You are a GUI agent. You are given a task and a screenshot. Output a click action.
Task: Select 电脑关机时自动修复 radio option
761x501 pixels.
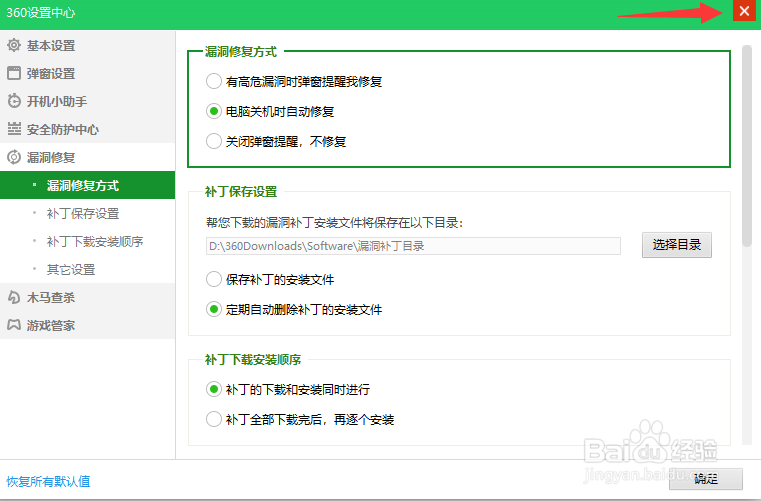click(214, 111)
